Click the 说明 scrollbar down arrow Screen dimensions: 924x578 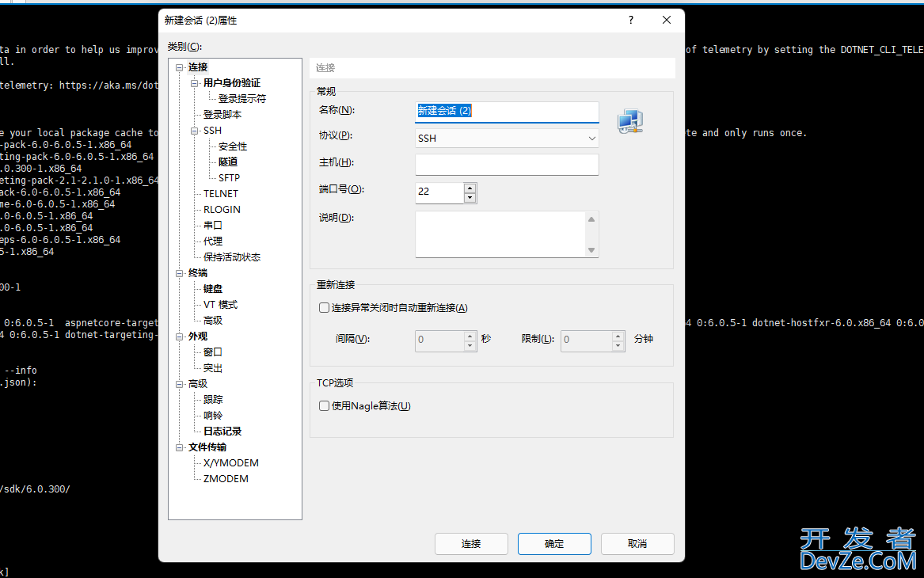click(591, 250)
